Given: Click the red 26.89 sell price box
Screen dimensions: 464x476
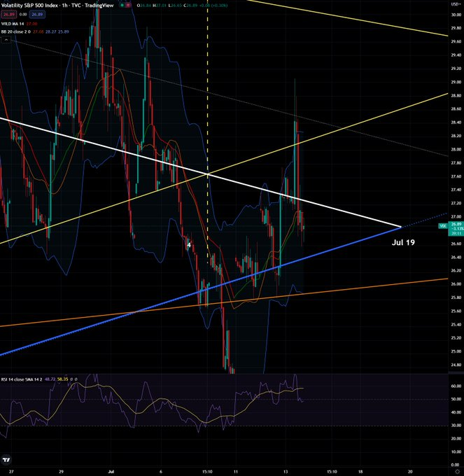Looking at the screenshot, I should pos(9,14).
